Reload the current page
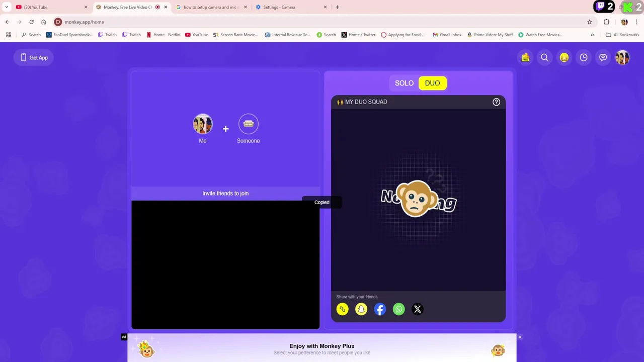This screenshot has width=644, height=362. coord(31,22)
